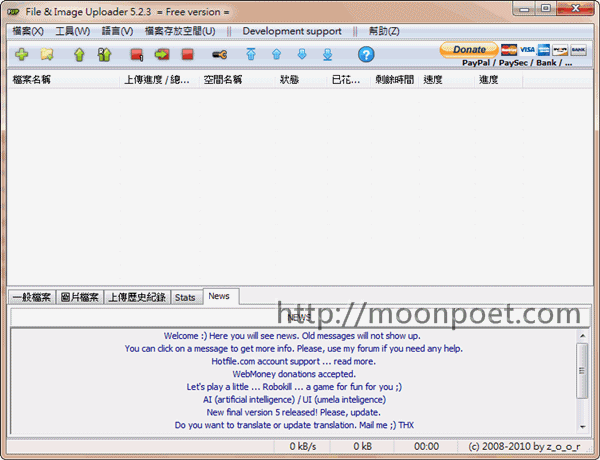Open the 檔案存放空間(U) menu
This screenshot has height=460, width=600.
pos(180,31)
